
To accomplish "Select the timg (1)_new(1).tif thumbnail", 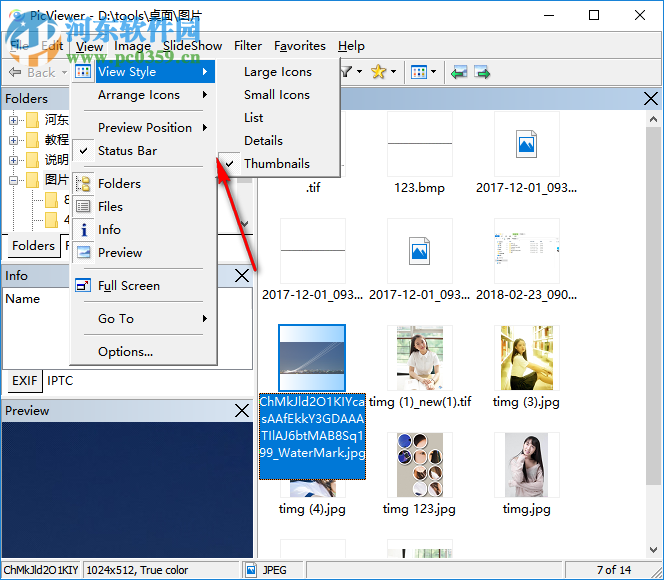I will 420,358.
